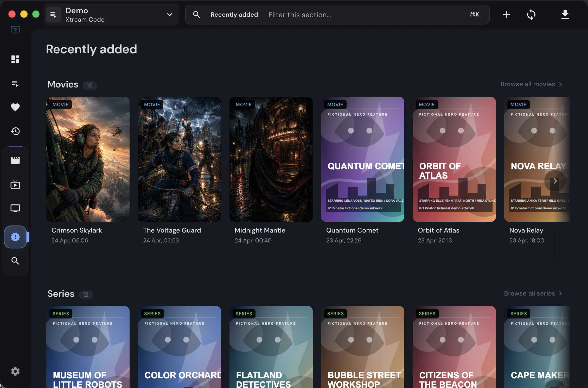Image resolution: width=588 pixels, height=388 pixels.
Task: Open recently viewed history clock icon
Action: 15,131
